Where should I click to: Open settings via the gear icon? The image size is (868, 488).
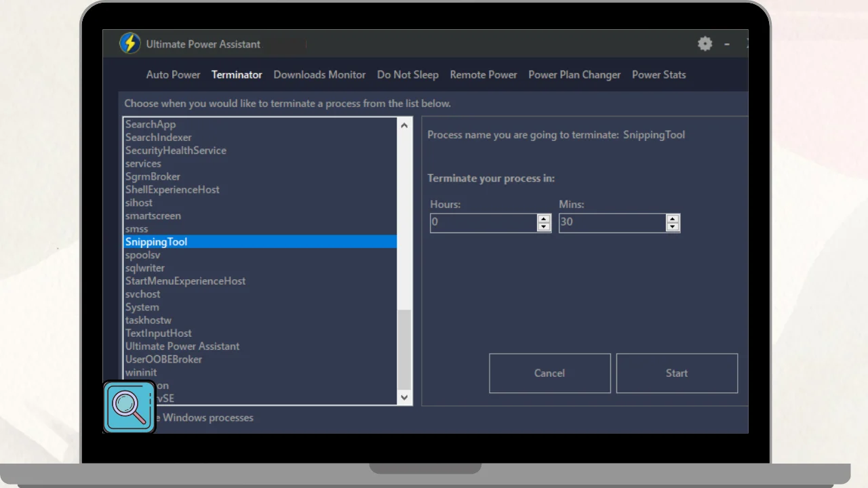pyautogui.click(x=705, y=44)
